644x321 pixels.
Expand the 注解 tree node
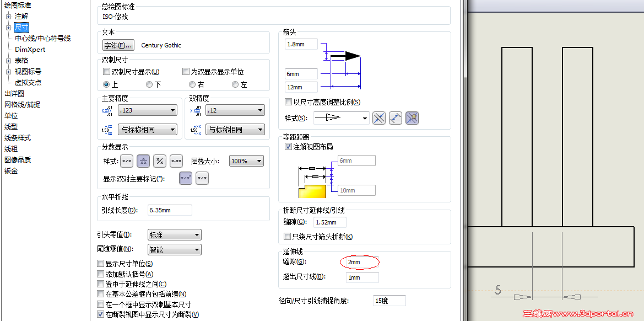coord(9,17)
